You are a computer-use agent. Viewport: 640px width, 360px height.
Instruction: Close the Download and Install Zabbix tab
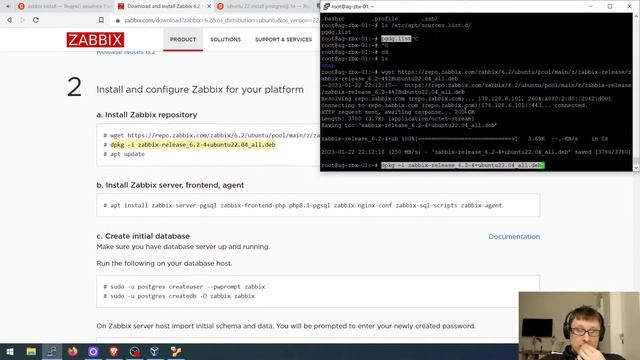pyautogui.click(x=209, y=7)
